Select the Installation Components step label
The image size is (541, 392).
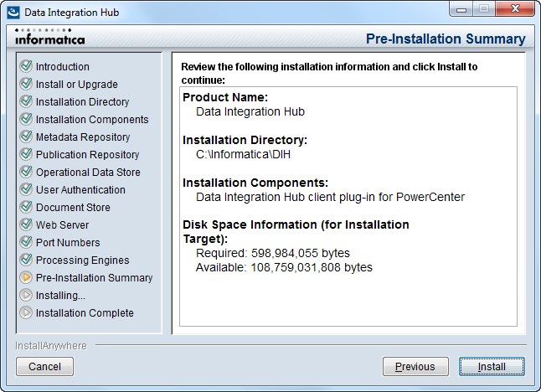coord(92,120)
